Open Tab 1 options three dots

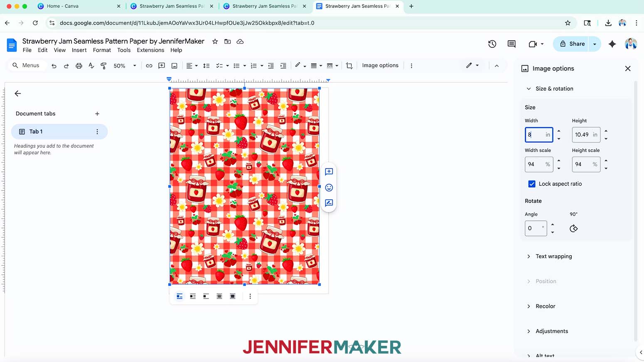pos(97,132)
